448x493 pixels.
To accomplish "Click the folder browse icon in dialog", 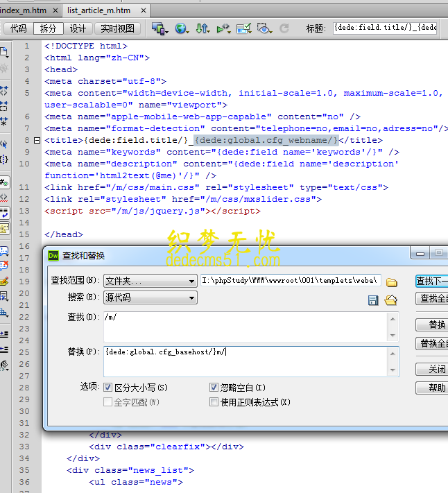I will pos(392,282).
